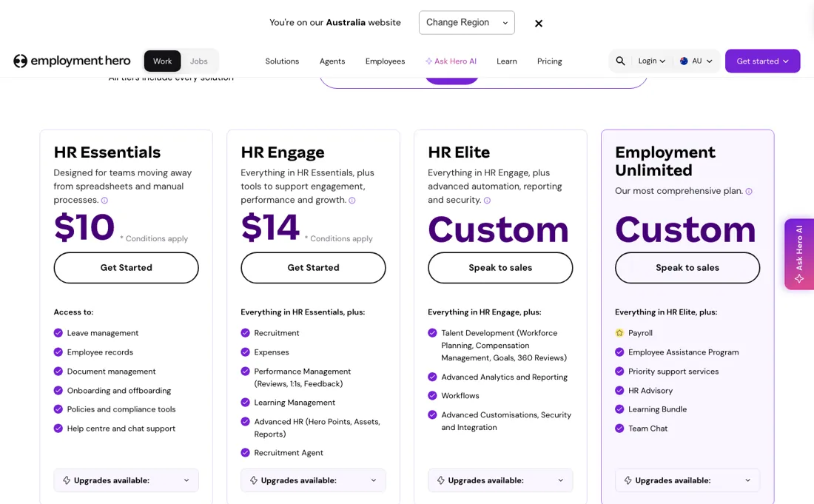814x504 pixels.
Task: Open the Solutions menu
Action: [282, 61]
